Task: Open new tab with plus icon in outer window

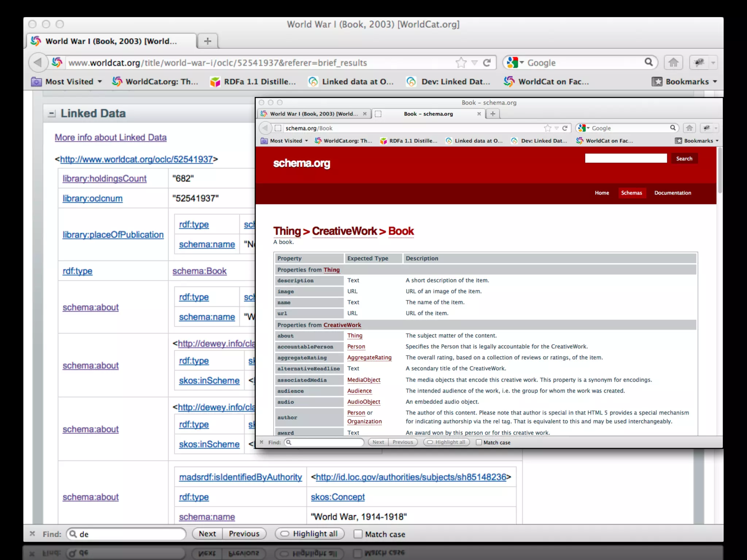Action: [x=208, y=41]
